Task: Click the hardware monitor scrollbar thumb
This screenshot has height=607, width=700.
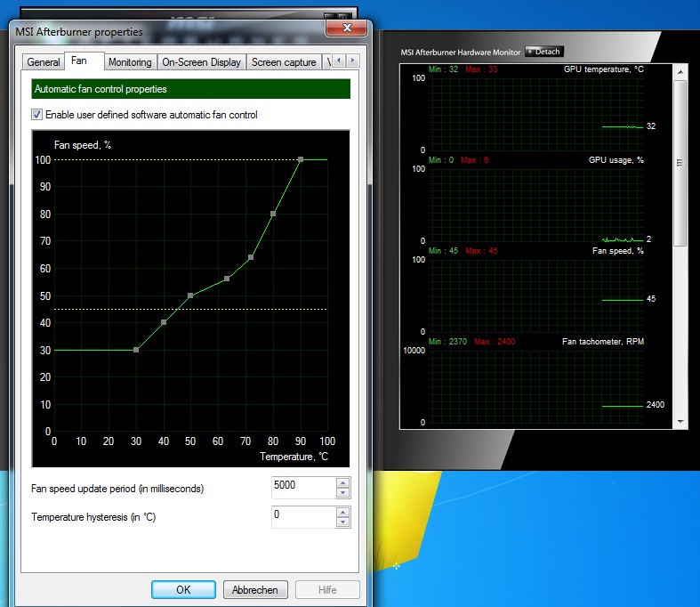Action: point(680,163)
